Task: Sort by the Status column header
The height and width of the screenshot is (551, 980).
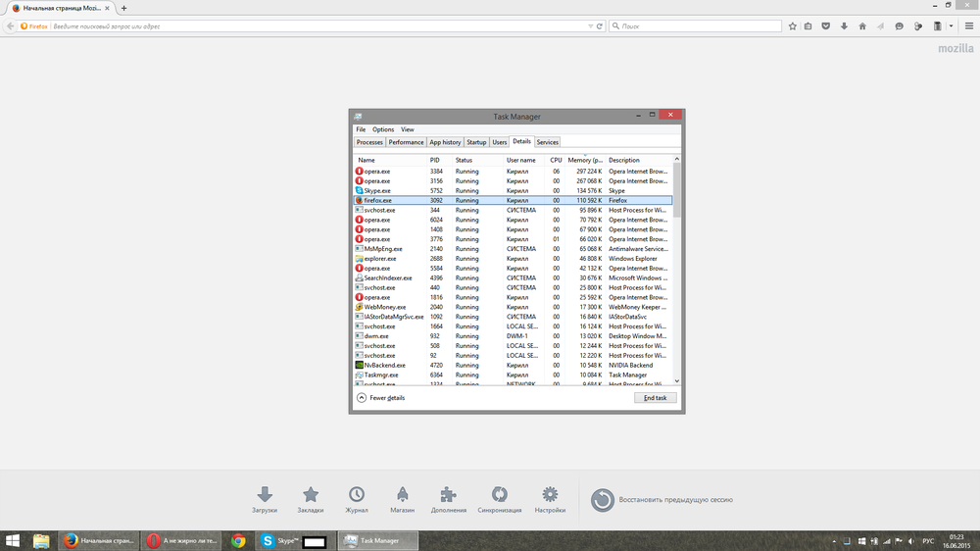Action: pos(478,160)
